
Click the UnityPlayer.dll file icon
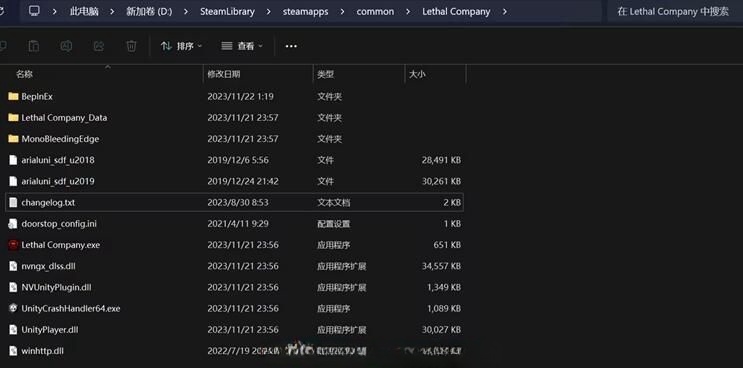pyautogui.click(x=13, y=330)
